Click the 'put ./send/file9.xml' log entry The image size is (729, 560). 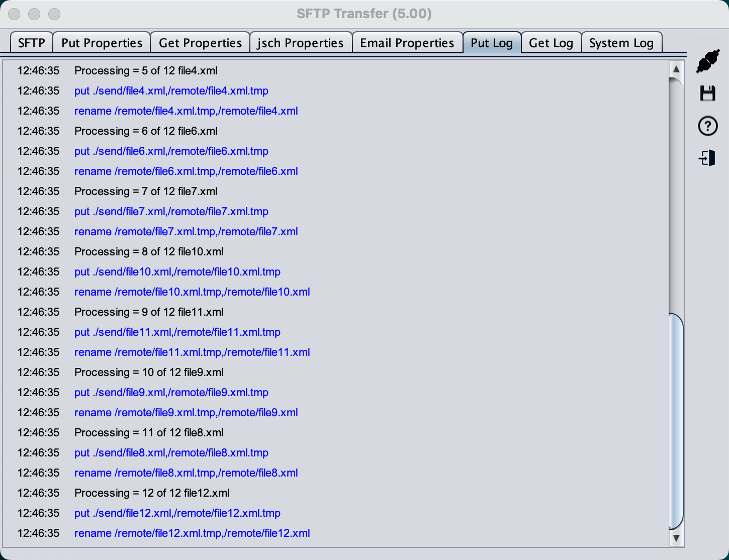171,393
